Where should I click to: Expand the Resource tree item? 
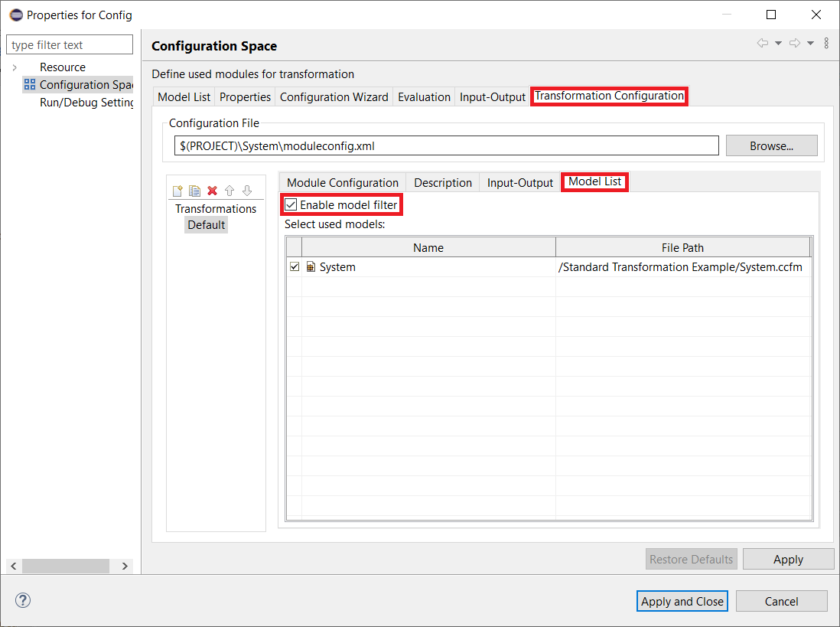pos(15,67)
